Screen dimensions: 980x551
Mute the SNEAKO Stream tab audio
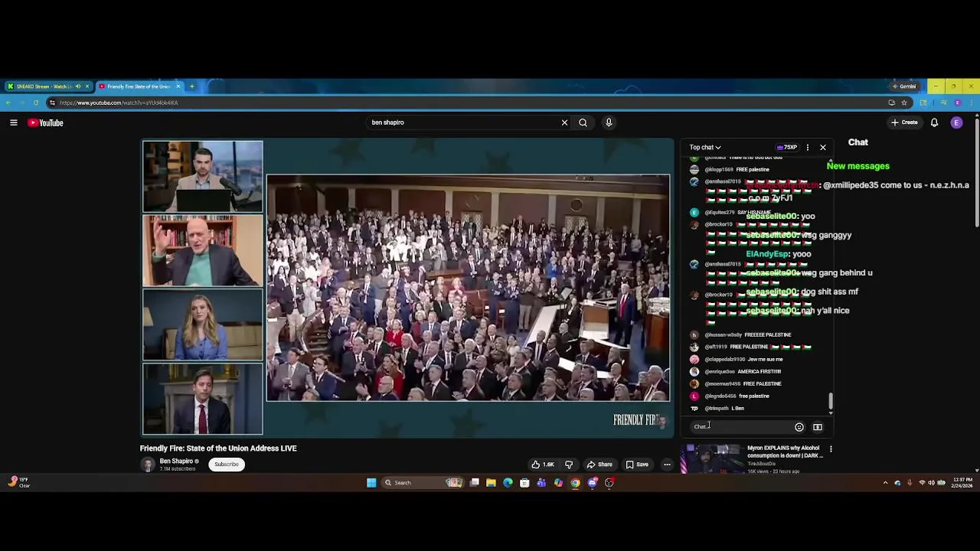click(x=78, y=86)
